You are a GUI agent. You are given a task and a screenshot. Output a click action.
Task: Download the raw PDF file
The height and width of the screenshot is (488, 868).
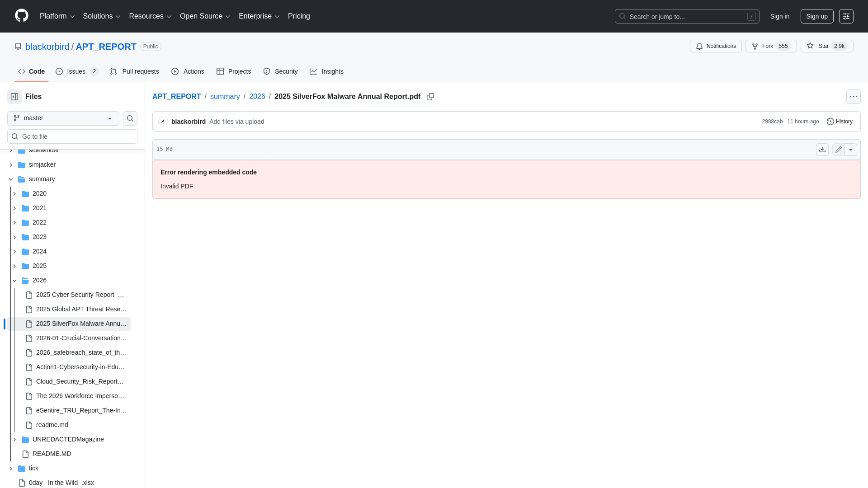(822, 149)
